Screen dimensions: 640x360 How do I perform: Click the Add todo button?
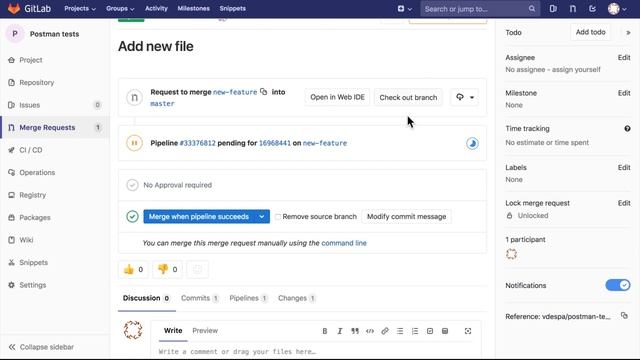[590, 32]
